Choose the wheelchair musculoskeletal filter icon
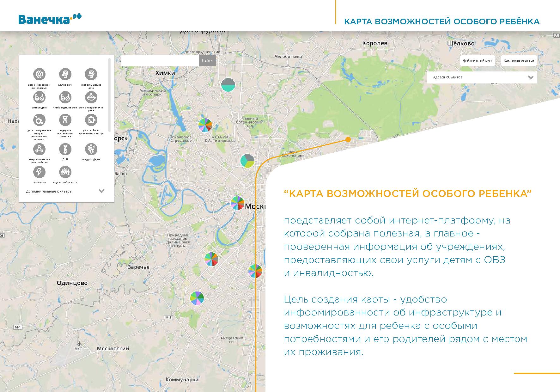This screenshot has height=392, width=560. click(x=39, y=120)
